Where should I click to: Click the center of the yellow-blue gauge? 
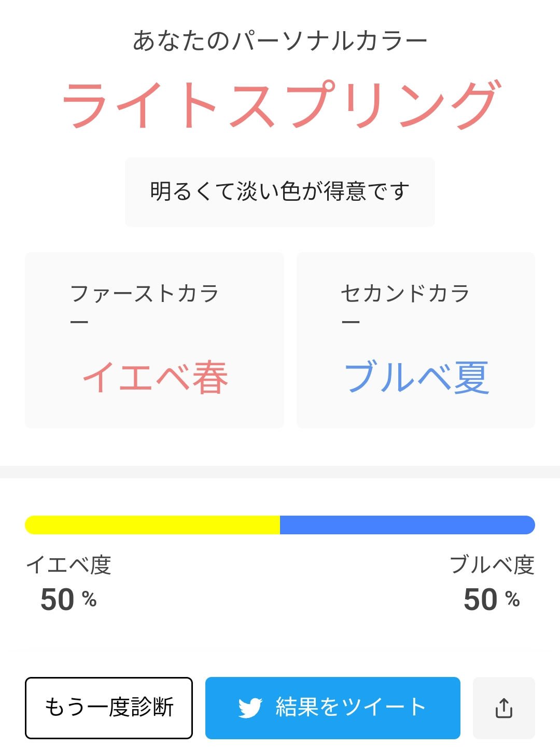click(x=280, y=524)
